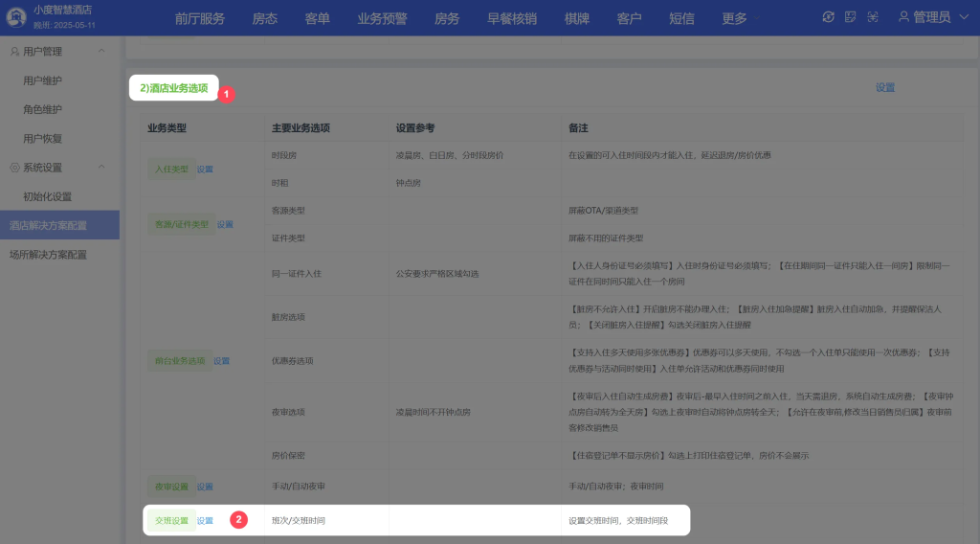
Task: Click the 系统设置 gear icon in sidebar
Action: coord(14,168)
